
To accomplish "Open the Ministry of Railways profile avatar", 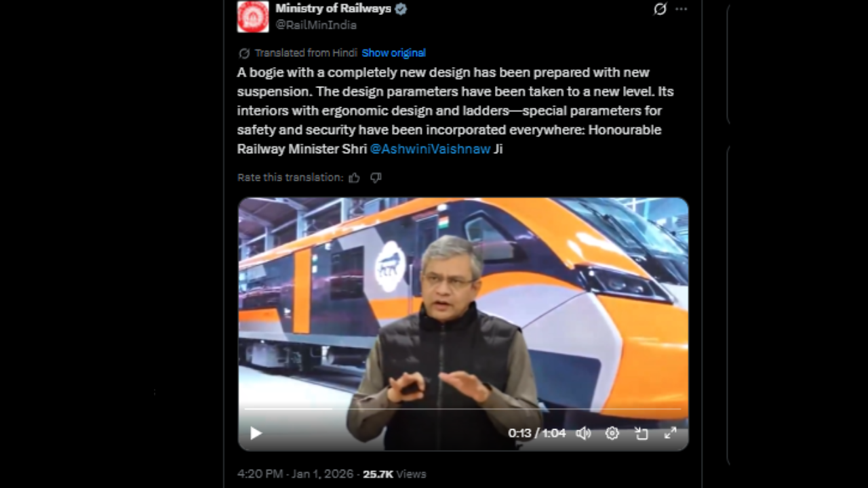I will (x=253, y=16).
